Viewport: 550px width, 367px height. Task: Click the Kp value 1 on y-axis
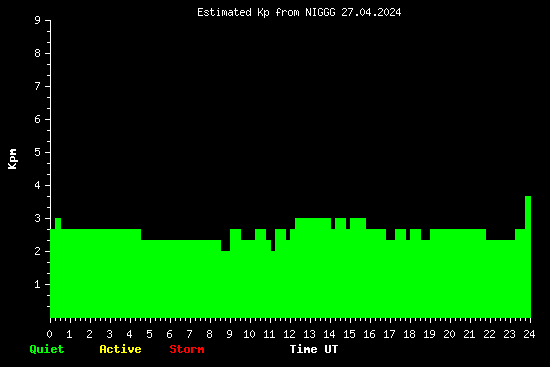point(38,284)
